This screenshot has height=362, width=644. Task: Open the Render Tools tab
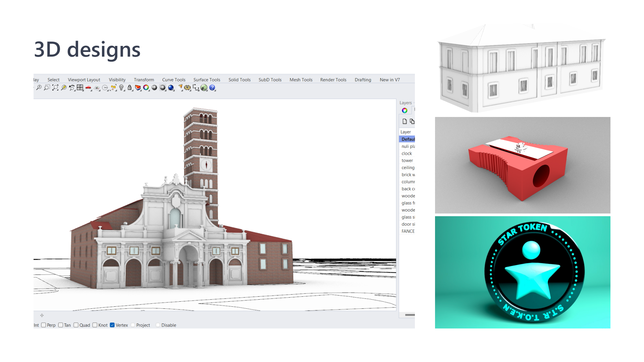pos(333,80)
